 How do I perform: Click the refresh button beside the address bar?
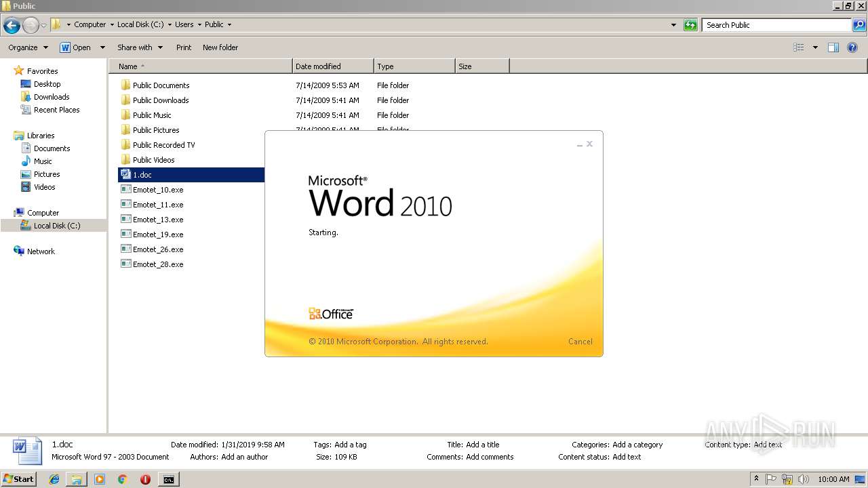(690, 25)
